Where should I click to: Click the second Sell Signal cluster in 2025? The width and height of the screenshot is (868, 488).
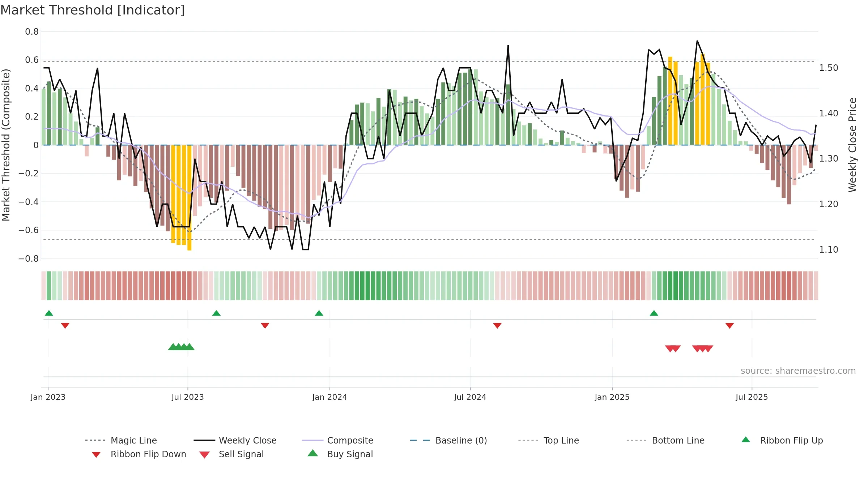click(703, 348)
